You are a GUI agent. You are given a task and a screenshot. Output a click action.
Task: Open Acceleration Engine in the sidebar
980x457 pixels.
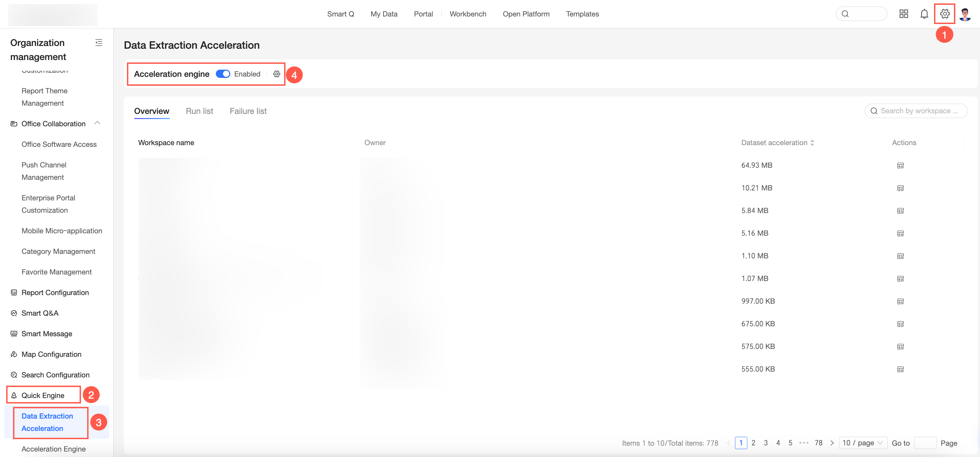(x=54, y=449)
